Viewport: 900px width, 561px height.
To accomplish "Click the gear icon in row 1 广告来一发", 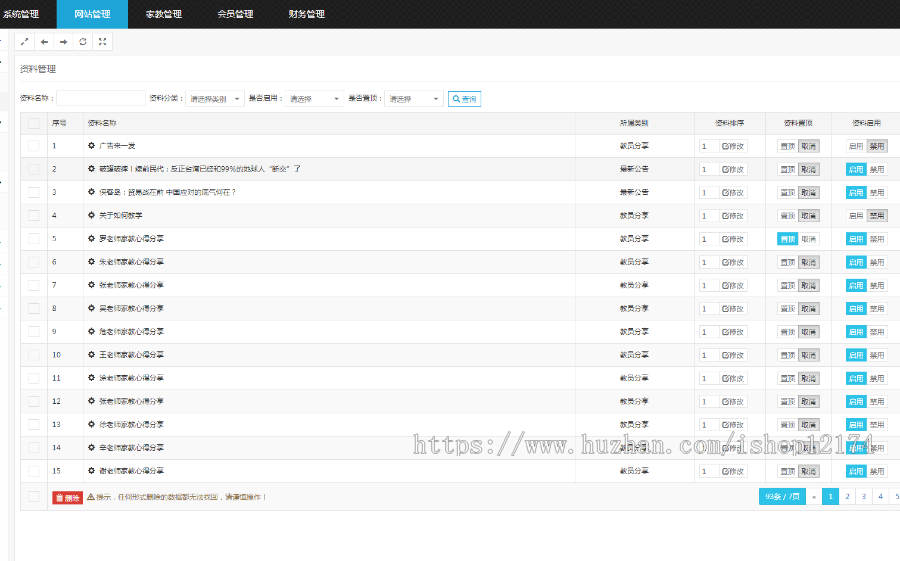I will (91, 146).
